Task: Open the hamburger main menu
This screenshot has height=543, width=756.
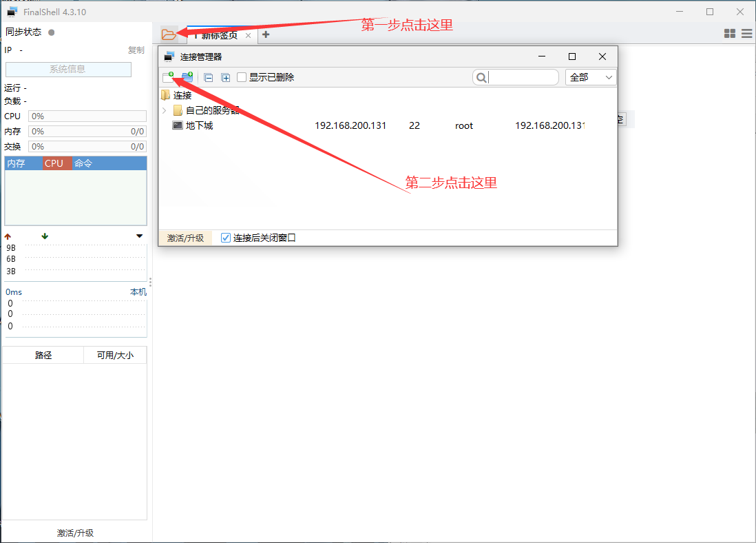Action: click(x=746, y=34)
